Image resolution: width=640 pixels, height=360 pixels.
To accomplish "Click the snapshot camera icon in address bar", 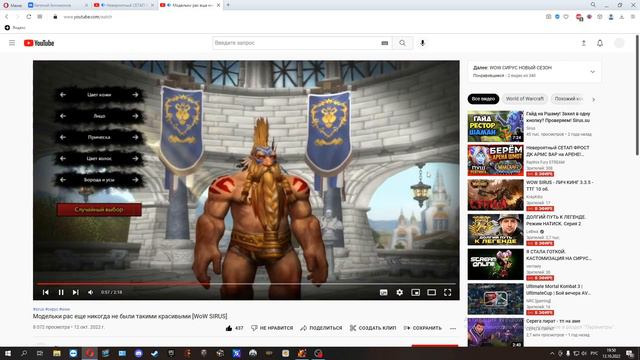I will pyautogui.click(x=548, y=17).
